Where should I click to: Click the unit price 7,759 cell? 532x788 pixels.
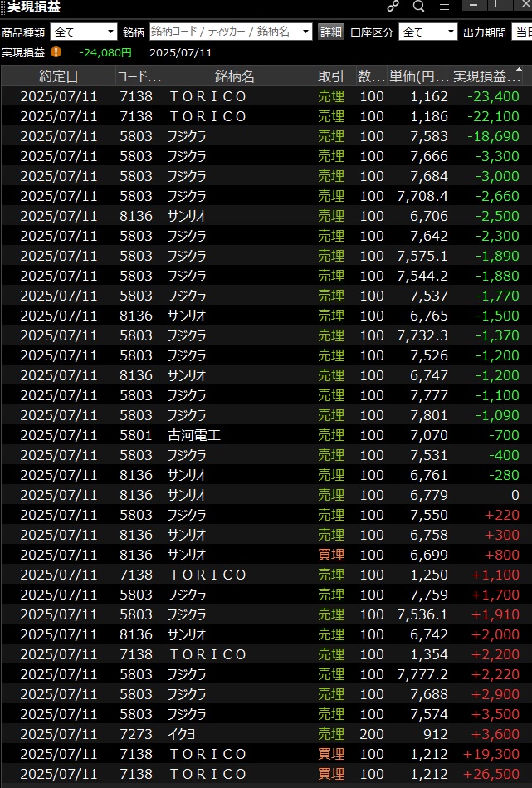point(428,595)
